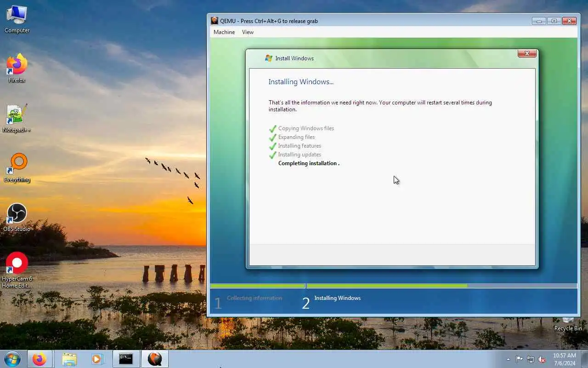Screen dimensions: 588x368
Task: Click the 'Installing Windows...' heading
Action: 301,82
